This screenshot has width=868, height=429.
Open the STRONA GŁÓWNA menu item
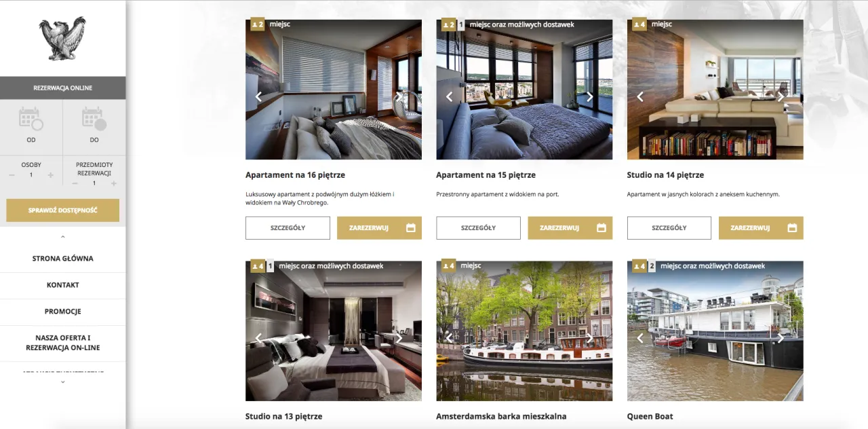[x=62, y=259]
